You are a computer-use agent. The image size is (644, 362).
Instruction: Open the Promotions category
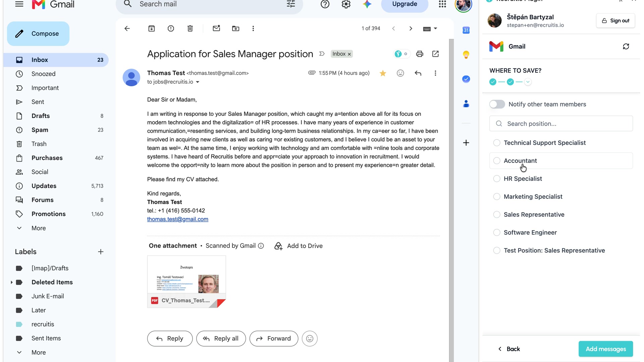[56, 214]
